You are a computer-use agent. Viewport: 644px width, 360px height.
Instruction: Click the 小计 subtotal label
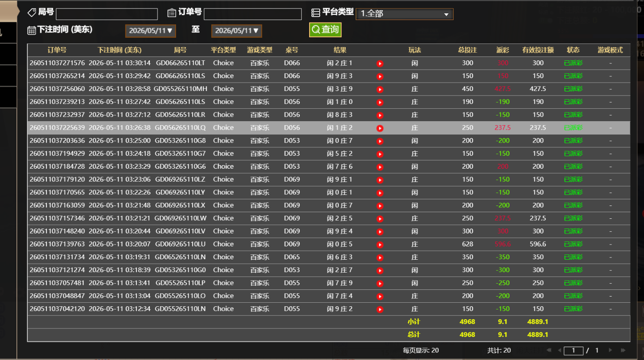point(414,322)
